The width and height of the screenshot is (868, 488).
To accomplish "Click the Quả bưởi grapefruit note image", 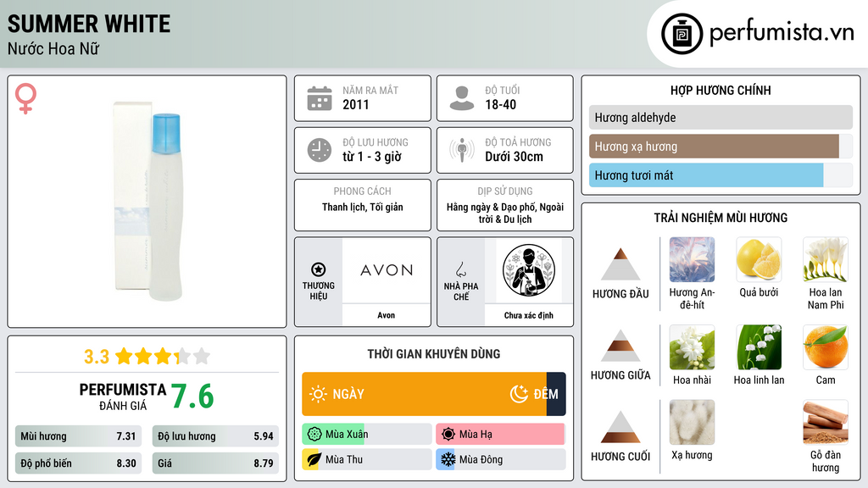I will click(x=759, y=259).
